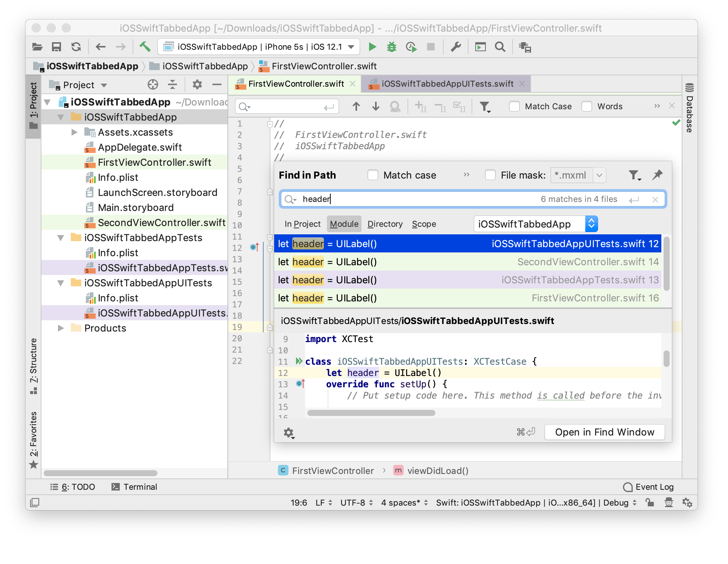The height and width of the screenshot is (564, 728).
Task: Open the Terminal tool window
Action: click(x=134, y=487)
